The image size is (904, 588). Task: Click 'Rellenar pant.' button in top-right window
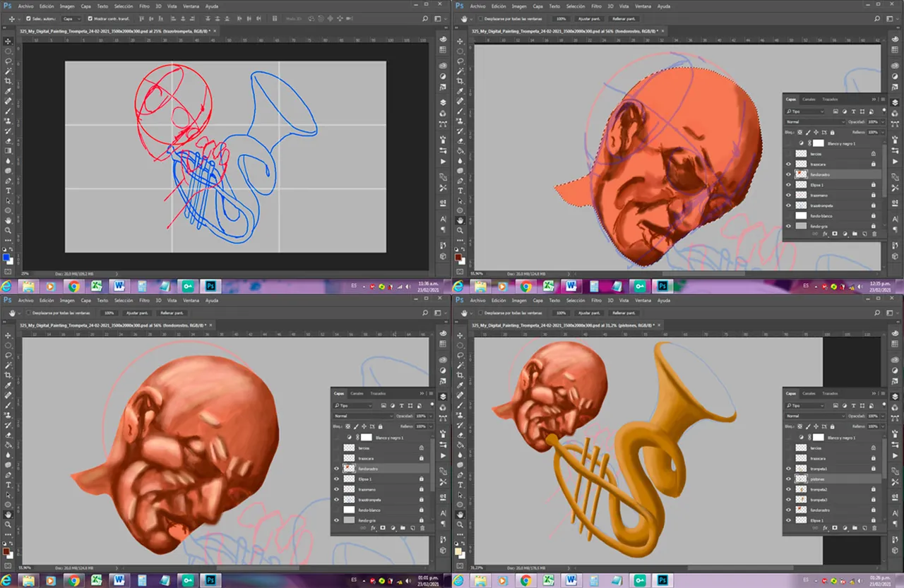624,18
